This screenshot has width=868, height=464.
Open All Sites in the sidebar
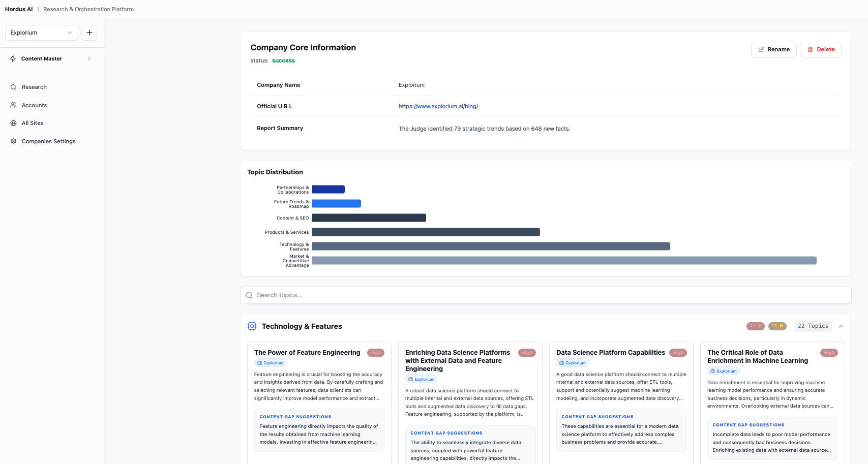(33, 123)
